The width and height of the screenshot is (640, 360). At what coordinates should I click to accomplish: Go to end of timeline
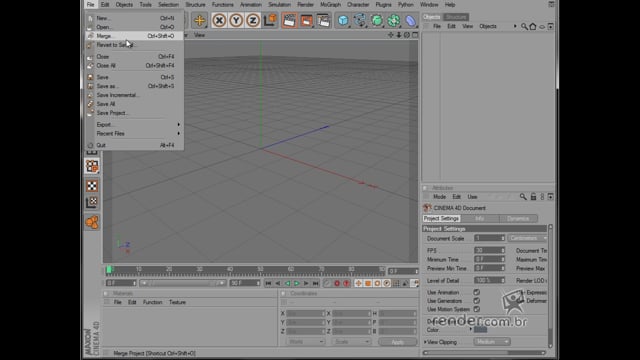pyautogui.click(x=315, y=283)
